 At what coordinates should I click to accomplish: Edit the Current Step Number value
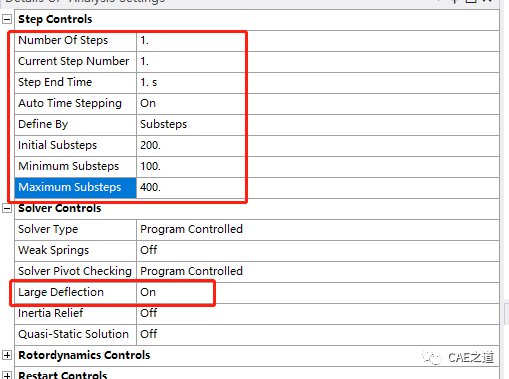(318, 62)
